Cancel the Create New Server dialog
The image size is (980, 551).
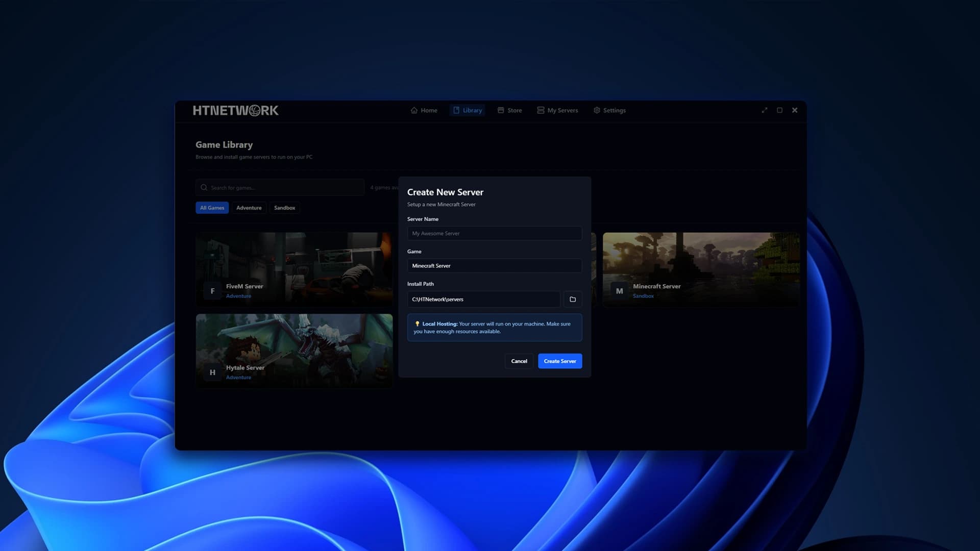[519, 361]
